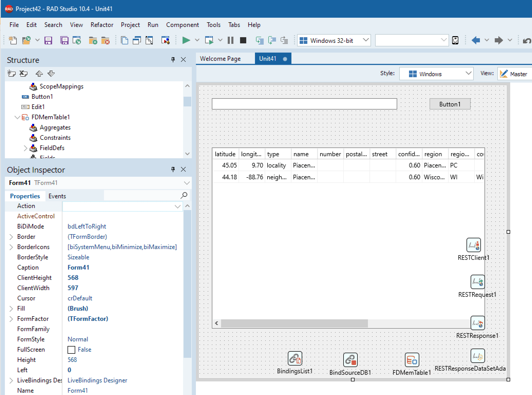Click the green Run play icon
This screenshot has height=395, width=532.
186,40
